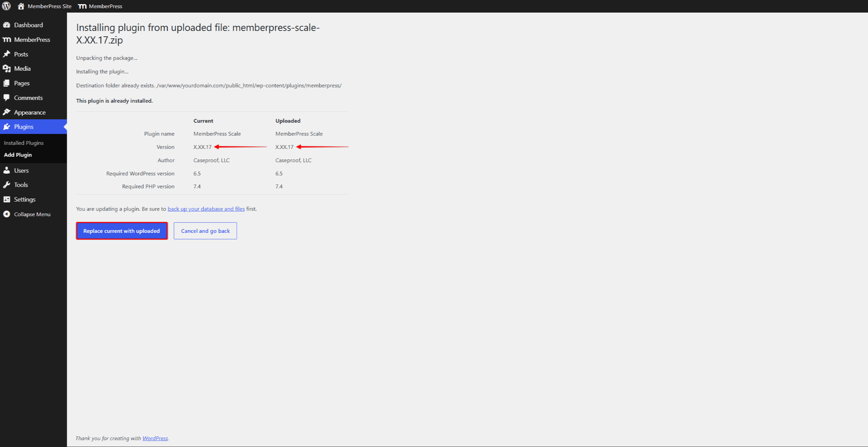Click the Media icon in sidebar
868x447 pixels.
(6, 69)
